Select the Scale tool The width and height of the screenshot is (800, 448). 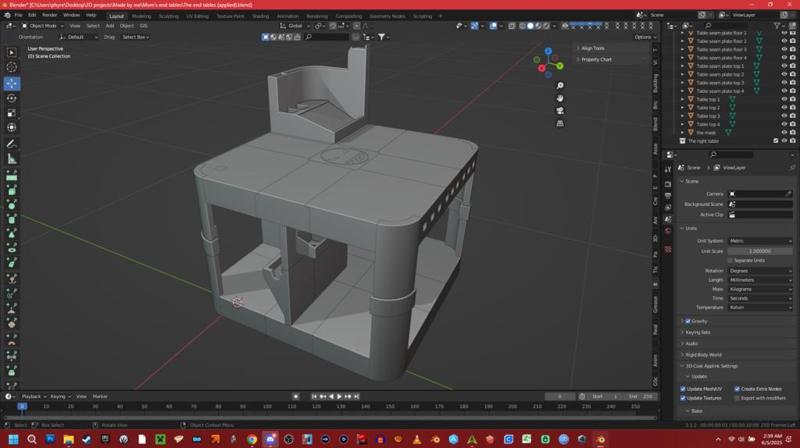[12, 113]
